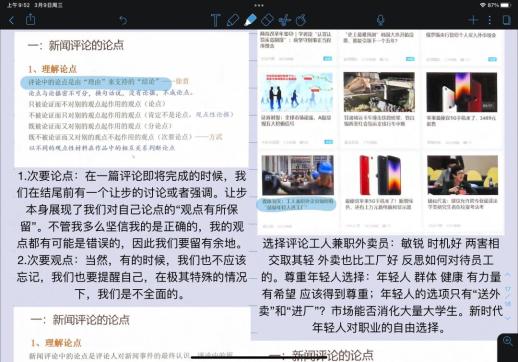Select the Eraser tool
Screen dimensions: 518x362
click(267, 20)
